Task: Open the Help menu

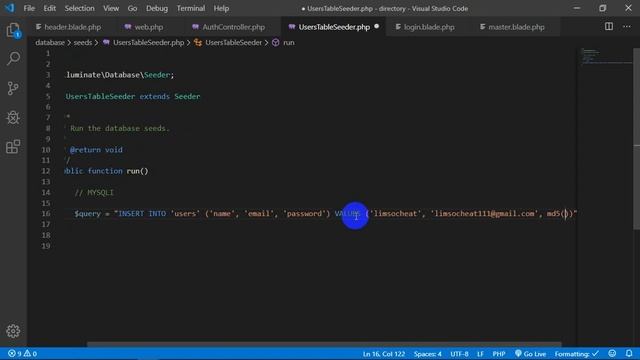Action: pos(221,8)
